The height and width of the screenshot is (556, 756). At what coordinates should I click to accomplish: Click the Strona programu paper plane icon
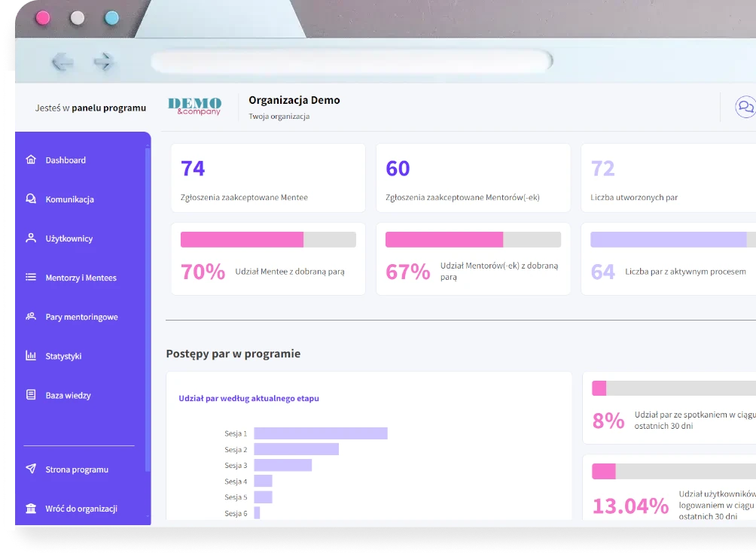(31, 469)
